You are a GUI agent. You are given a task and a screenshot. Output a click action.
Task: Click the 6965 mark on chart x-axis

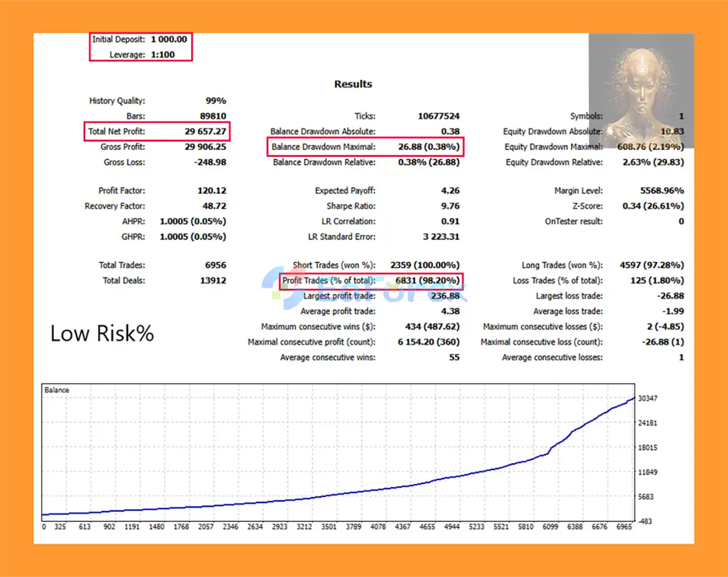click(x=624, y=527)
